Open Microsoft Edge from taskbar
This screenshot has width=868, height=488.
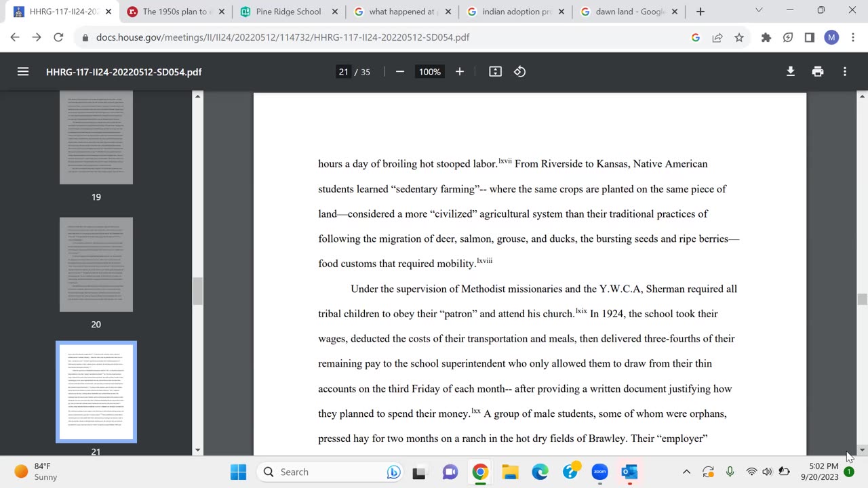(x=540, y=472)
